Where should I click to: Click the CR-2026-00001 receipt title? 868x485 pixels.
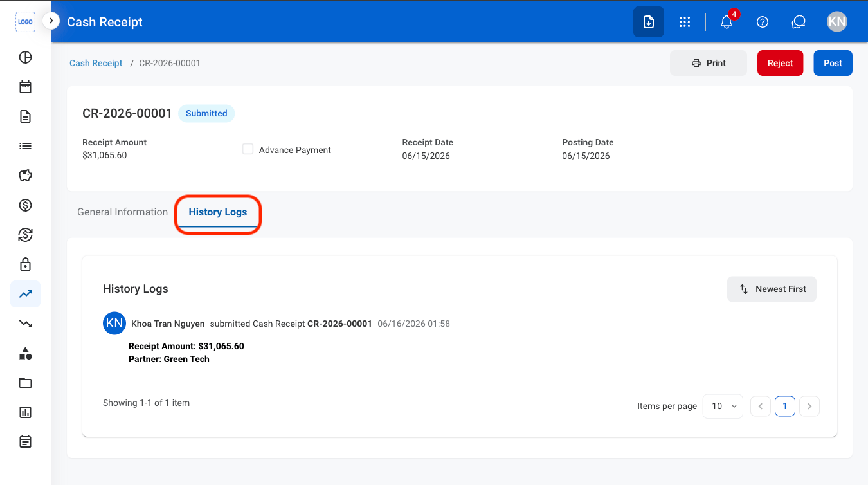click(x=127, y=113)
